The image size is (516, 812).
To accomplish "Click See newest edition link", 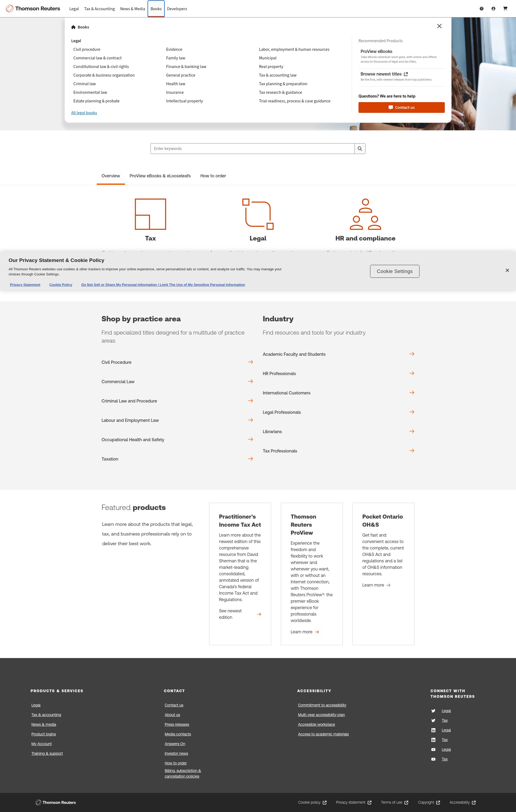I will coord(240,614).
